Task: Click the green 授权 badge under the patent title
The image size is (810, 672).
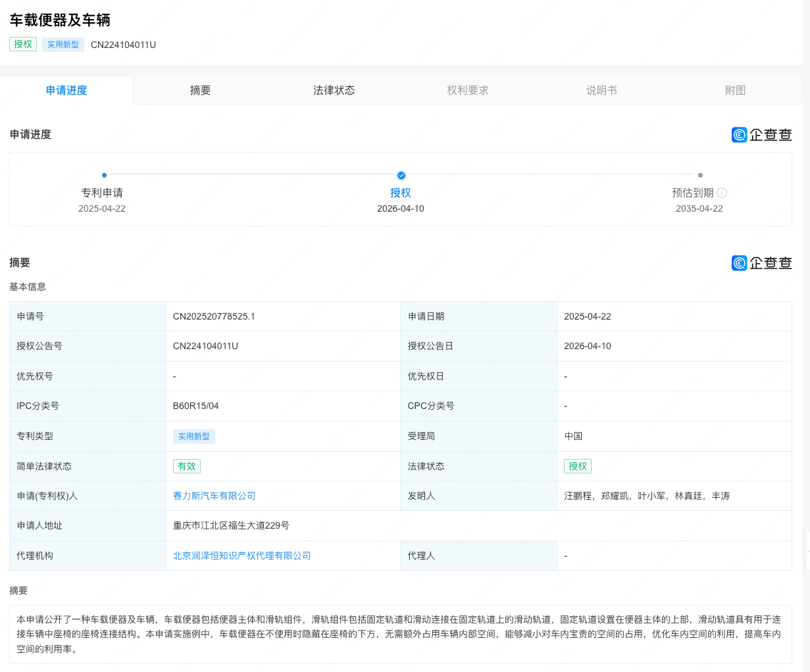Action: [x=22, y=44]
